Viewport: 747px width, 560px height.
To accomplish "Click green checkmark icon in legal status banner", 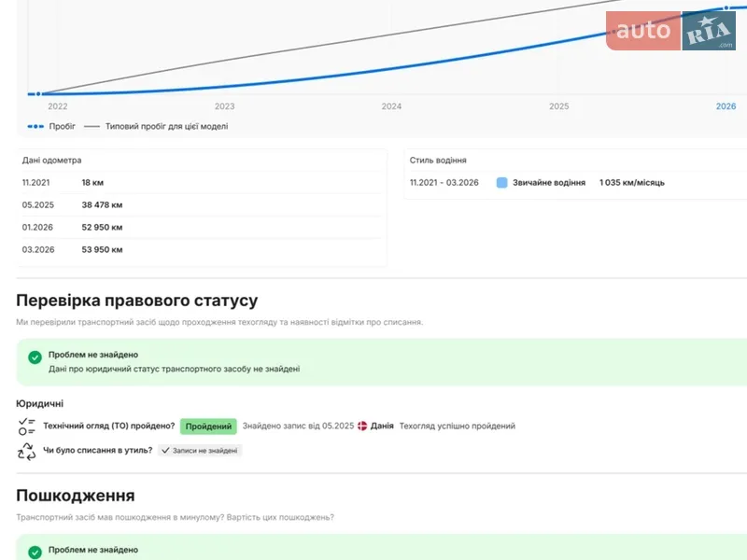I will [35, 357].
